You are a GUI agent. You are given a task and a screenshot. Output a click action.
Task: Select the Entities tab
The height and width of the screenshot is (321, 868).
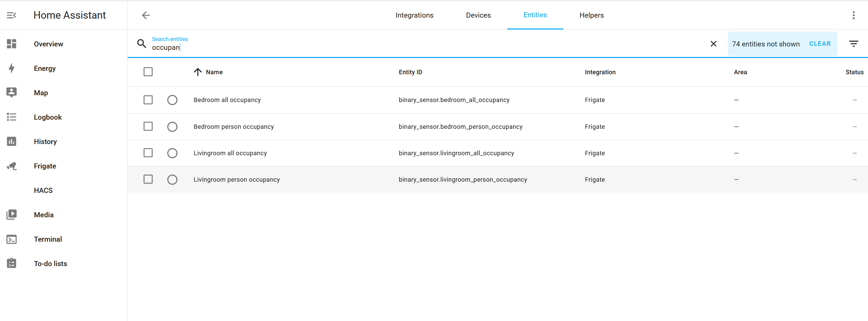coord(535,15)
